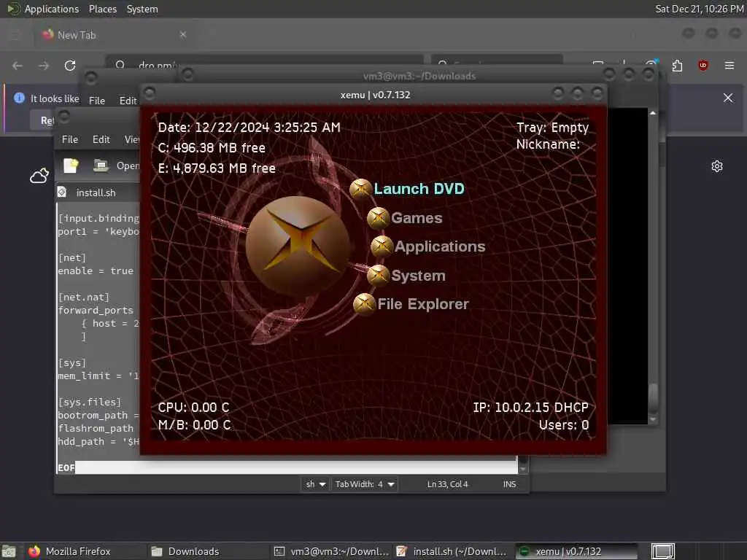Click the orb icon beside Games
This screenshot has width=747, height=560.
tap(379, 218)
